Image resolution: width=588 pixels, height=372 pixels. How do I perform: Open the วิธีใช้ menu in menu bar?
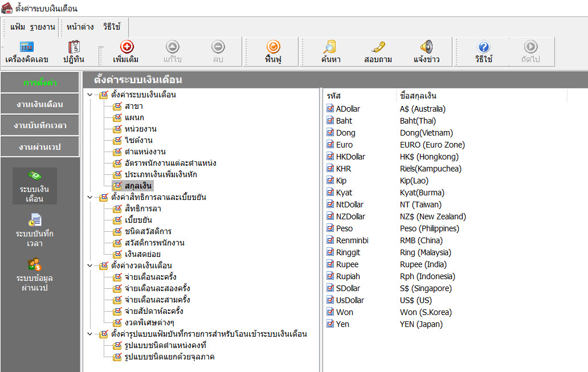(x=112, y=27)
